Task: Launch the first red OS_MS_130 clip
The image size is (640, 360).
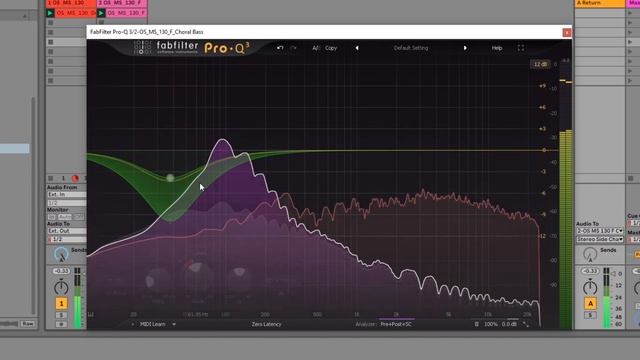Action: pyautogui.click(x=50, y=13)
